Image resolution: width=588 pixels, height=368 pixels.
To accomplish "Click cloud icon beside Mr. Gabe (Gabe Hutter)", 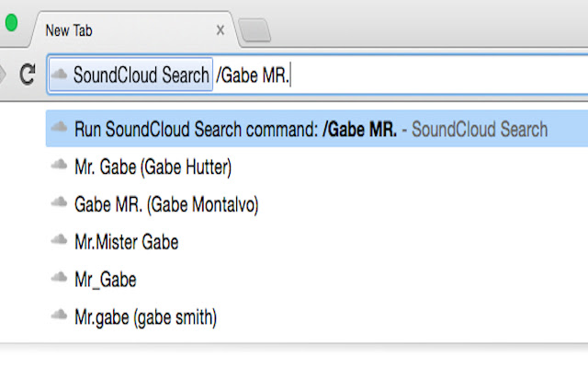I will coord(60,167).
